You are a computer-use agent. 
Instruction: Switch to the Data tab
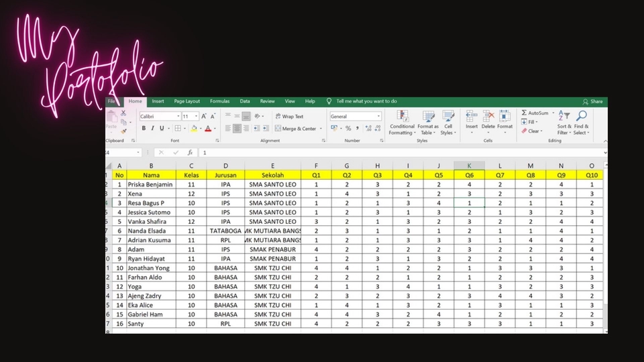[x=245, y=101]
